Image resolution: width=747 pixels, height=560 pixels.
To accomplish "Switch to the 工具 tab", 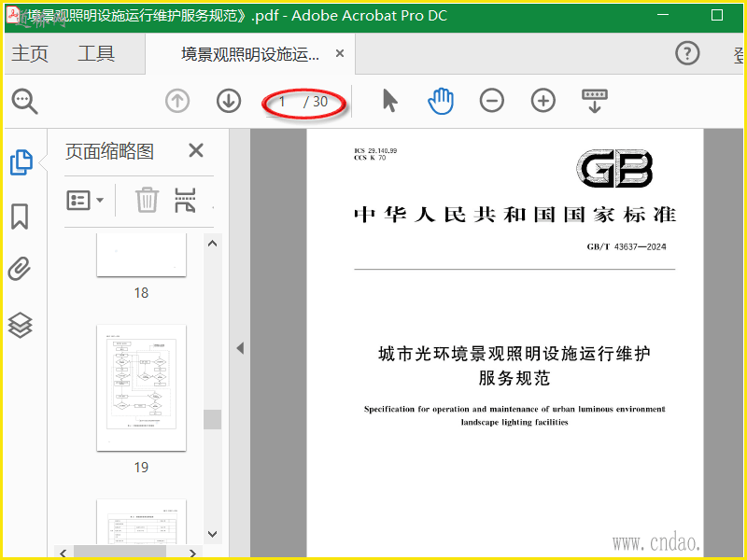I will coord(96,53).
